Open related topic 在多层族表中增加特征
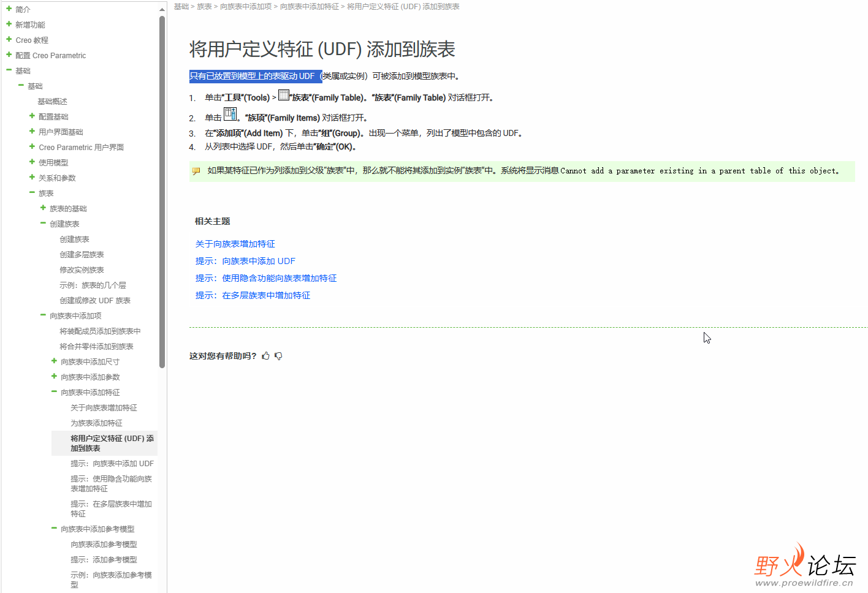This screenshot has height=593, width=868. tap(253, 295)
